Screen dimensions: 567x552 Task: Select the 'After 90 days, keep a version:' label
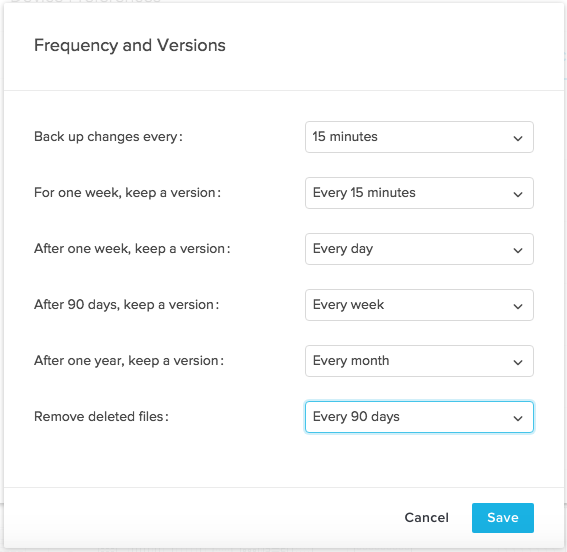click(127, 305)
